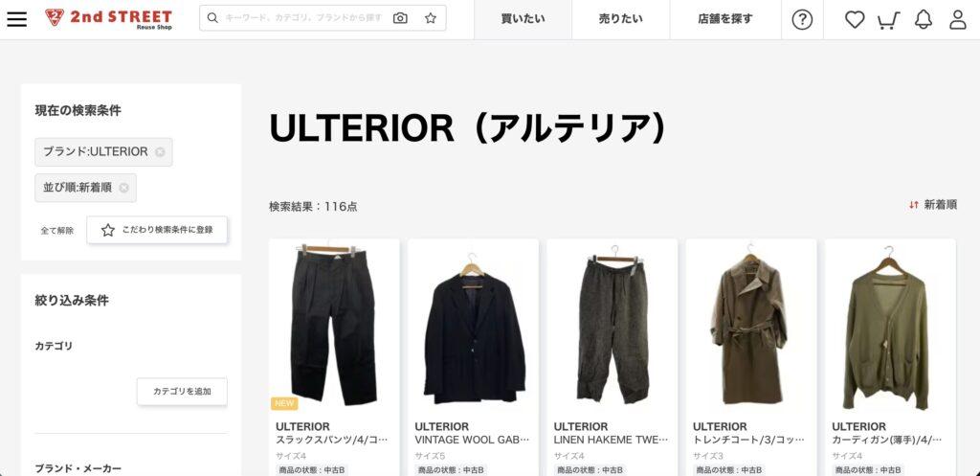
Task: Click the star icon in search bar
Action: coord(431,18)
